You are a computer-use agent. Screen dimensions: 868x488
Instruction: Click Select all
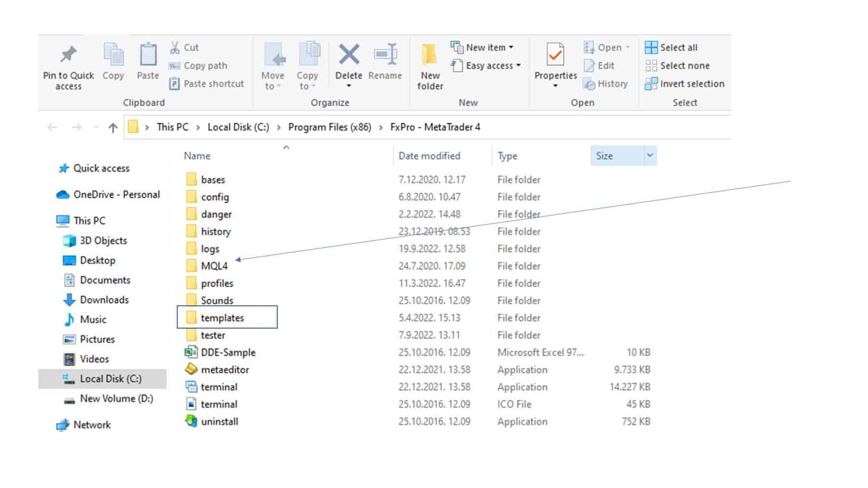tap(671, 48)
